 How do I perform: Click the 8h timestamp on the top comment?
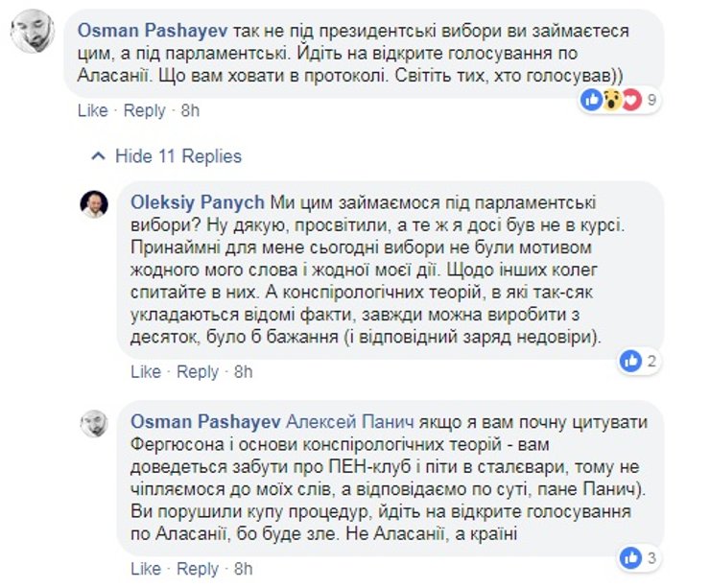[190, 110]
